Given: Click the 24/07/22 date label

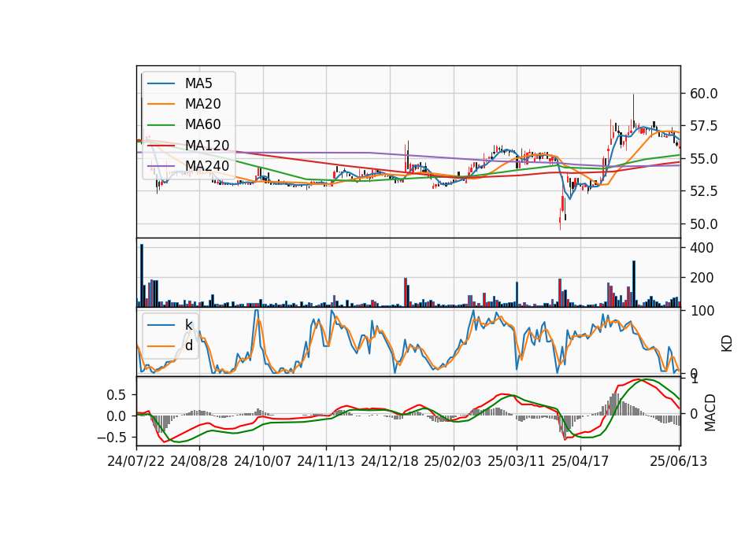Looking at the screenshot, I should [136, 461].
